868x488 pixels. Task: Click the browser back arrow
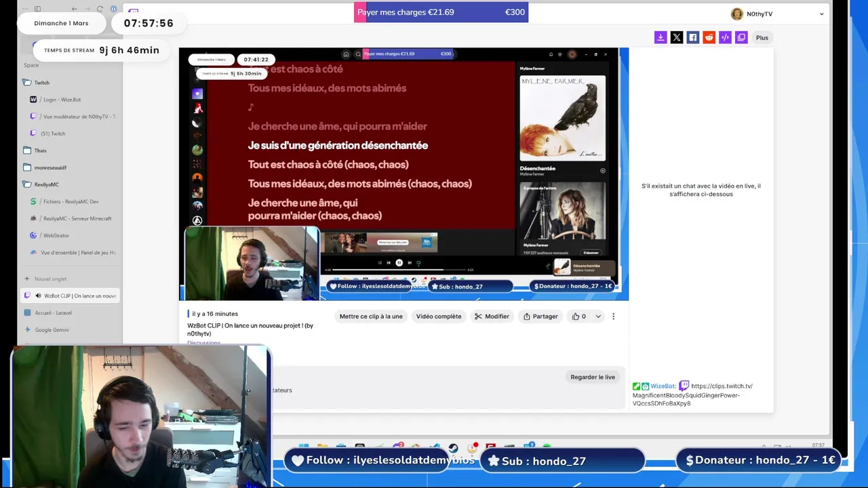coord(75,9)
